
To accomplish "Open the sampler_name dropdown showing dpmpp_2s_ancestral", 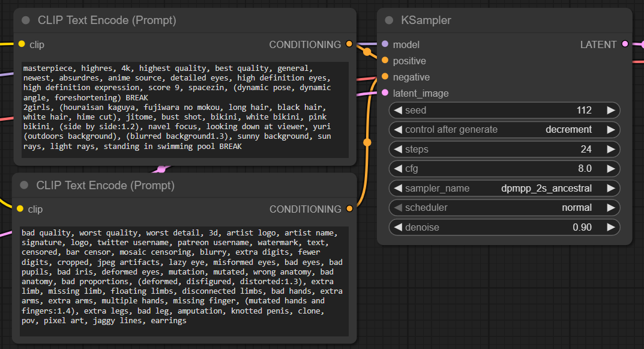I will [504, 189].
